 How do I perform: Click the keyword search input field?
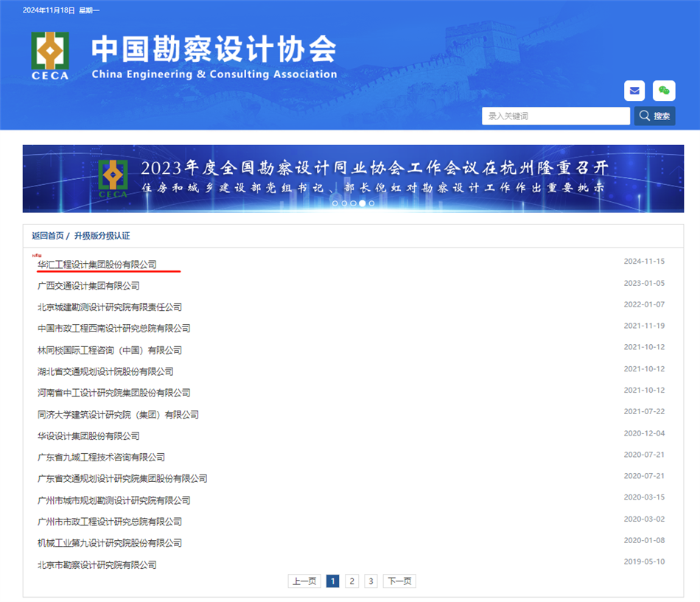point(556,116)
